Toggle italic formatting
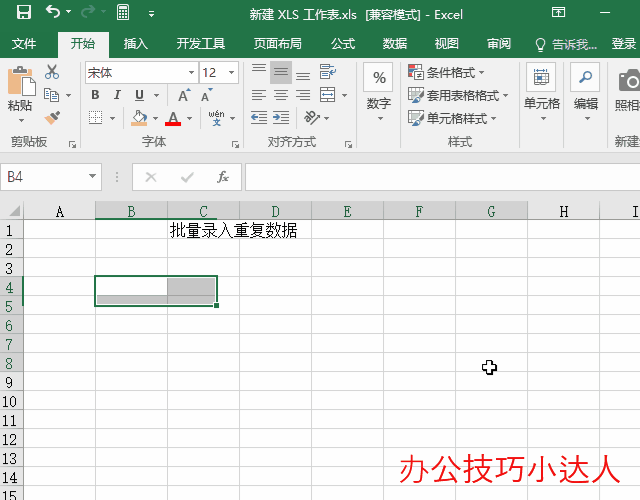 (x=118, y=95)
